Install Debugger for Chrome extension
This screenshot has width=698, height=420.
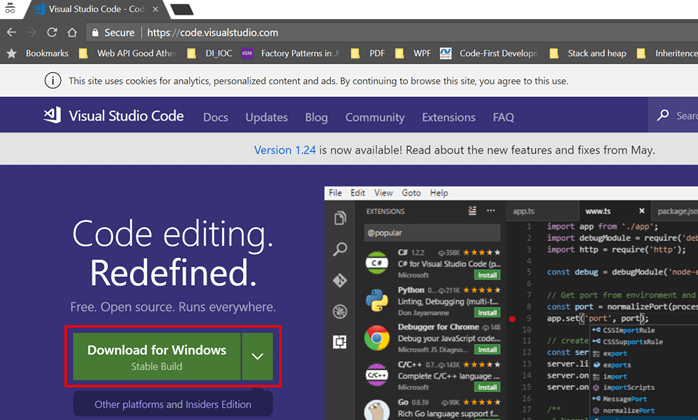[x=487, y=350]
